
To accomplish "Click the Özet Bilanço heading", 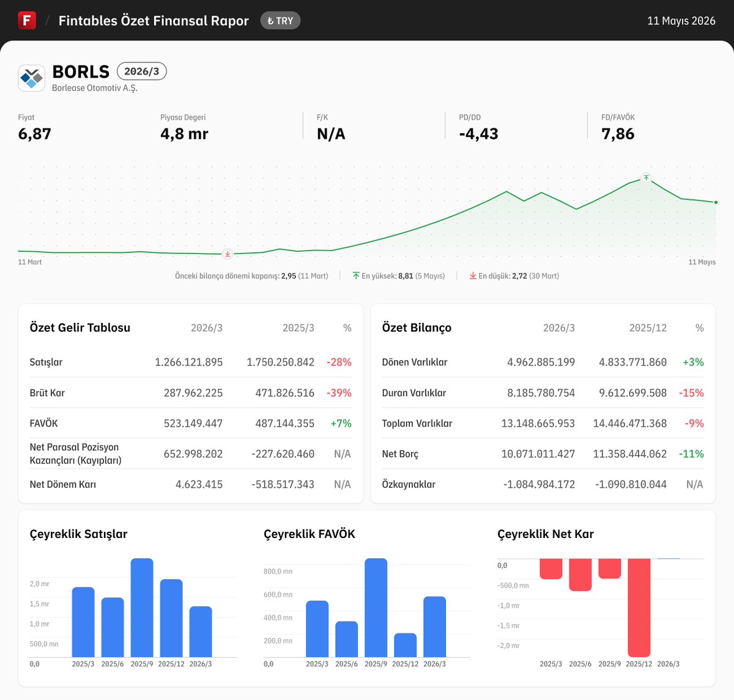I will coord(417,328).
